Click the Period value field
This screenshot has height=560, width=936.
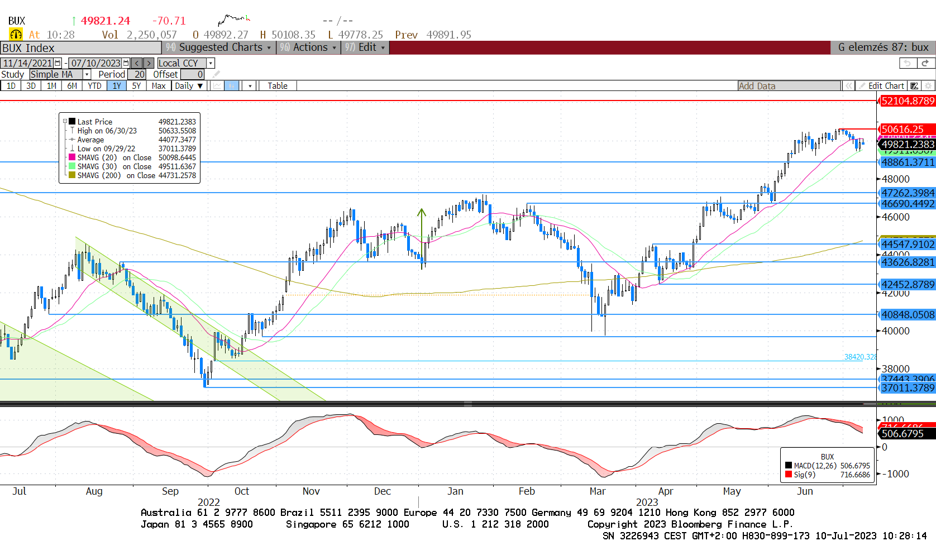pos(137,74)
